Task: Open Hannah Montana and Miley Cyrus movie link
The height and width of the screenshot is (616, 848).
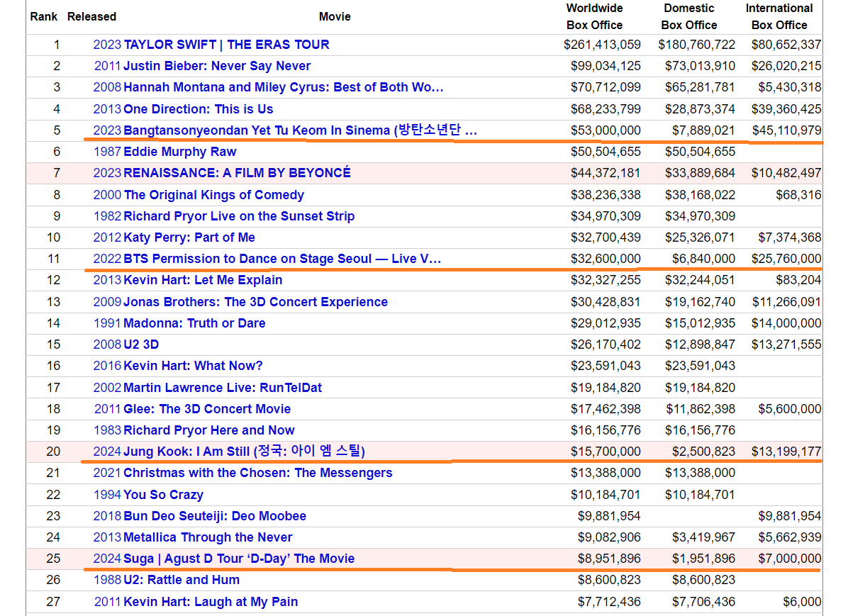Action: 284,87
